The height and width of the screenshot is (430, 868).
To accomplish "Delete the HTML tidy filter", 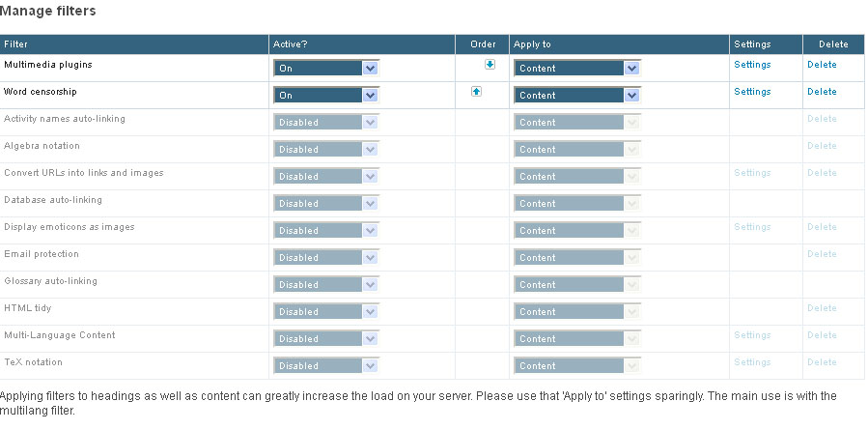I will click(x=822, y=307).
